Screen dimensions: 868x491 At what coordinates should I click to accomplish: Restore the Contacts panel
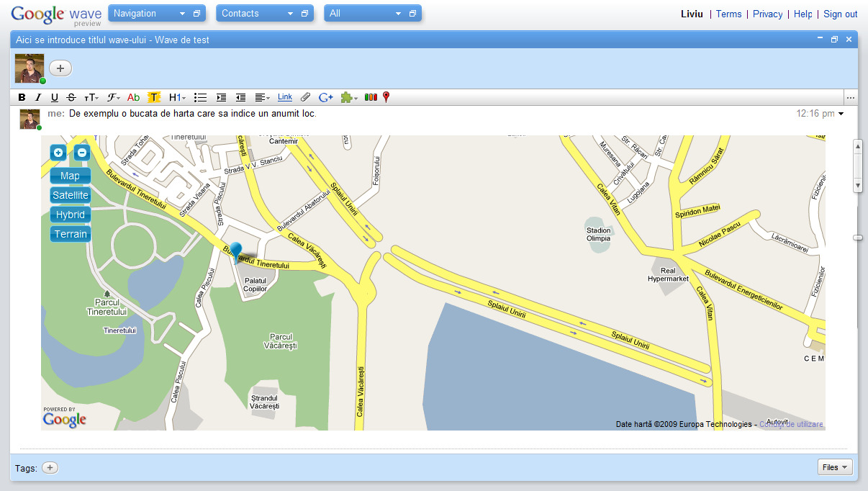[304, 14]
